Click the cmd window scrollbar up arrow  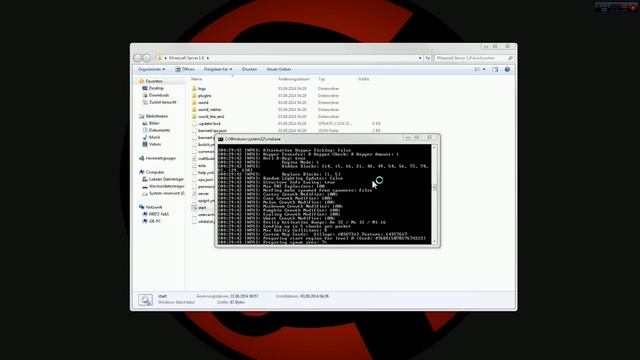[434, 147]
